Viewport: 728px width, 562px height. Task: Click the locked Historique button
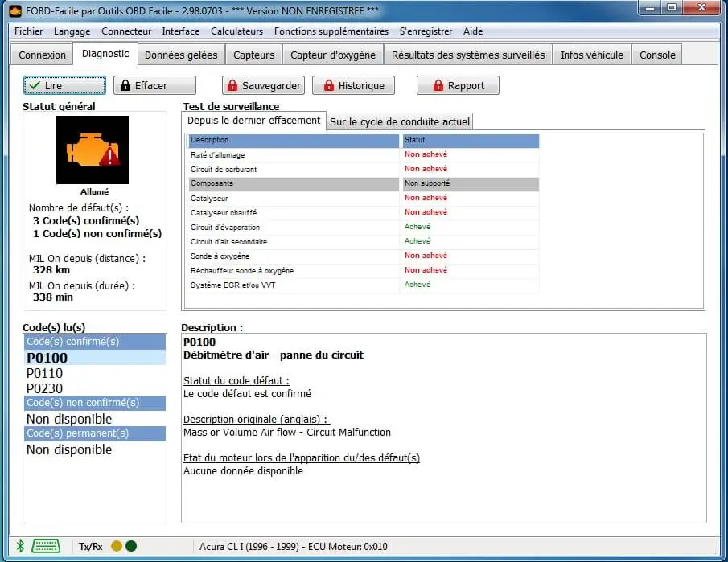353,85
